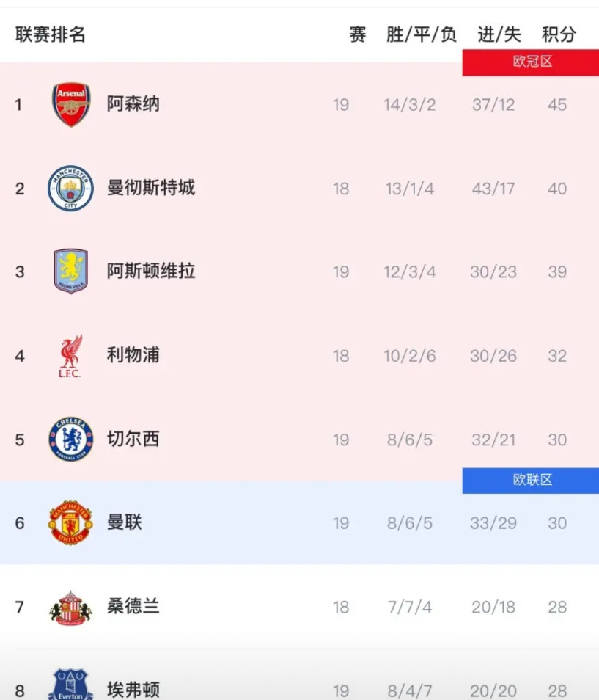
Task: Open the team name 曼联
Action: point(124,523)
